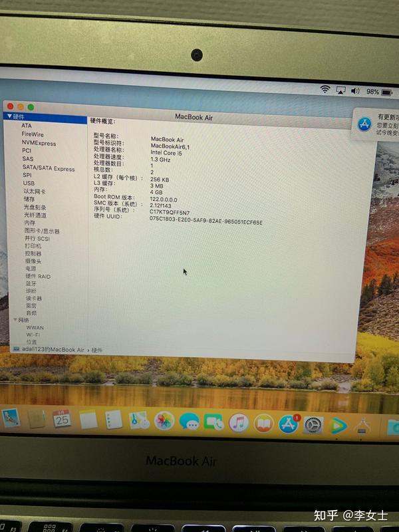The image size is (399, 532).
Task: Select 内存 memory entry in sidebar
Action: click(29, 223)
